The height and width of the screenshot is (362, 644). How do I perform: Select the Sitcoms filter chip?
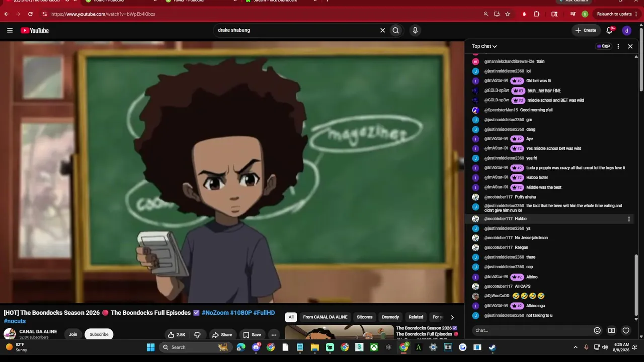(365, 317)
